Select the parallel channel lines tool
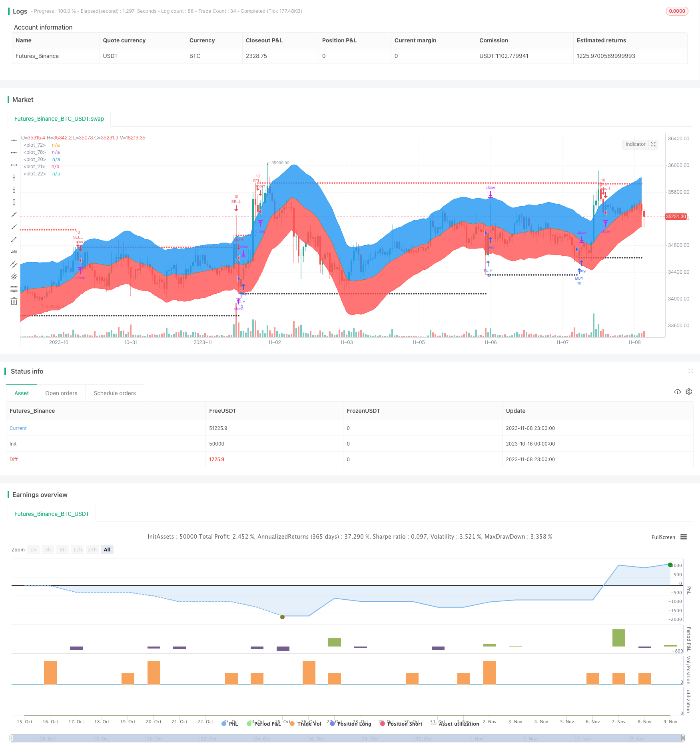This screenshot has height=754, width=700. (x=14, y=264)
